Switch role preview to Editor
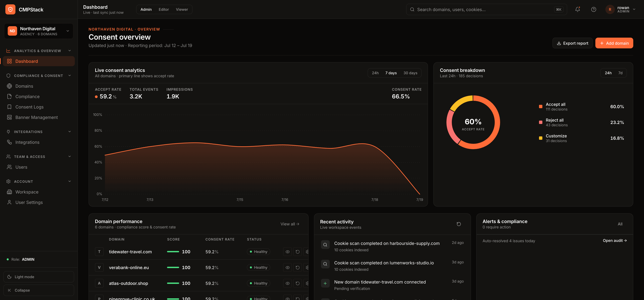644x300 pixels. pyautogui.click(x=164, y=10)
